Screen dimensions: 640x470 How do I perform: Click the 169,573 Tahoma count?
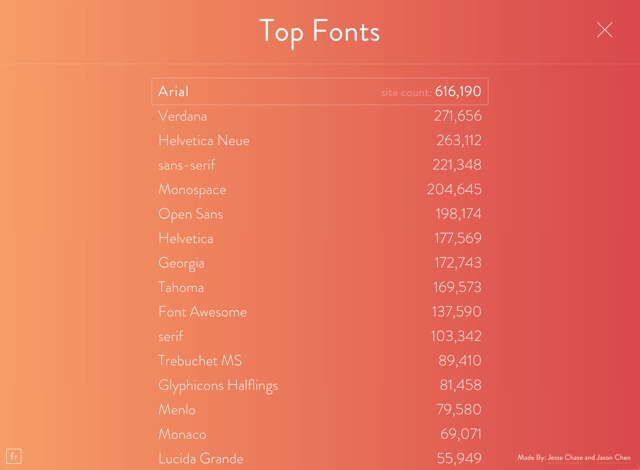pos(458,287)
